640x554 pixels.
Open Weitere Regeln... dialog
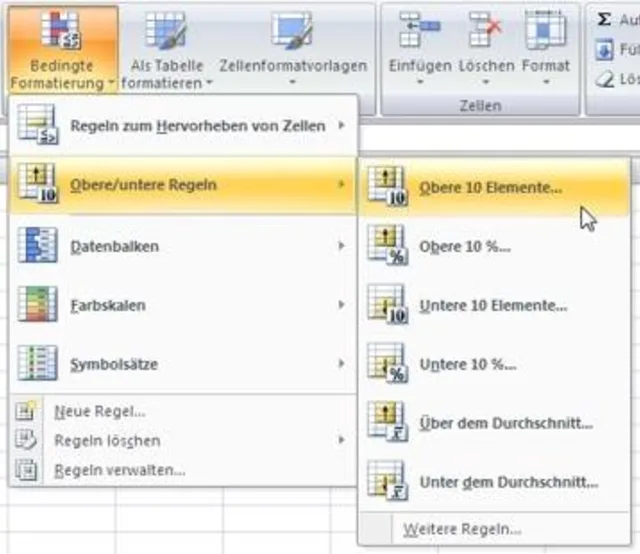495,529
